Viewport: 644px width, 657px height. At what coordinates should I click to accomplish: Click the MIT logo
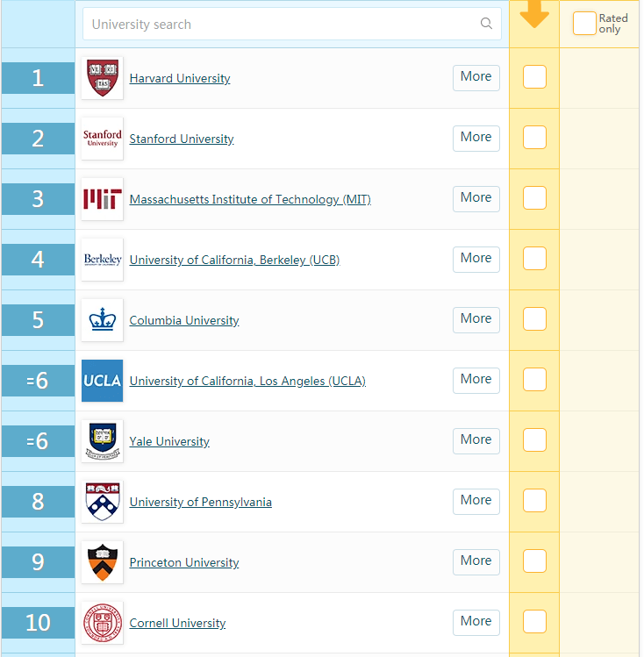coord(103,199)
